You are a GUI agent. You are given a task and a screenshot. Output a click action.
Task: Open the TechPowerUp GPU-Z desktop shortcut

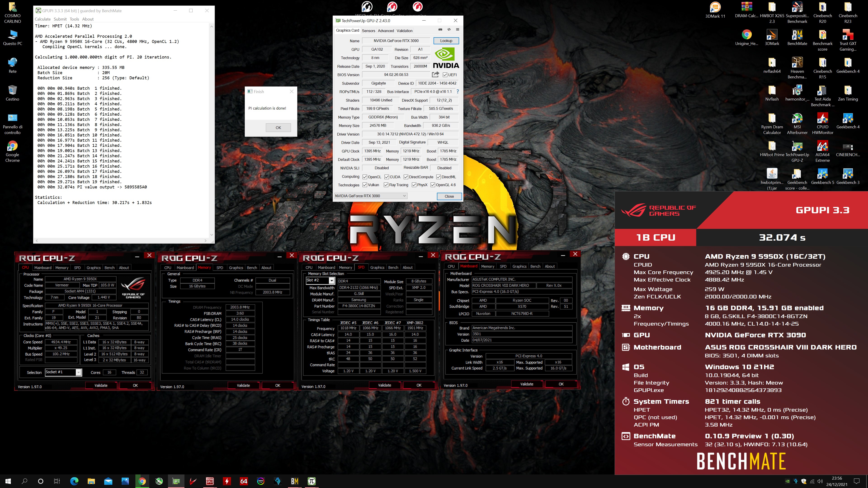point(797,152)
